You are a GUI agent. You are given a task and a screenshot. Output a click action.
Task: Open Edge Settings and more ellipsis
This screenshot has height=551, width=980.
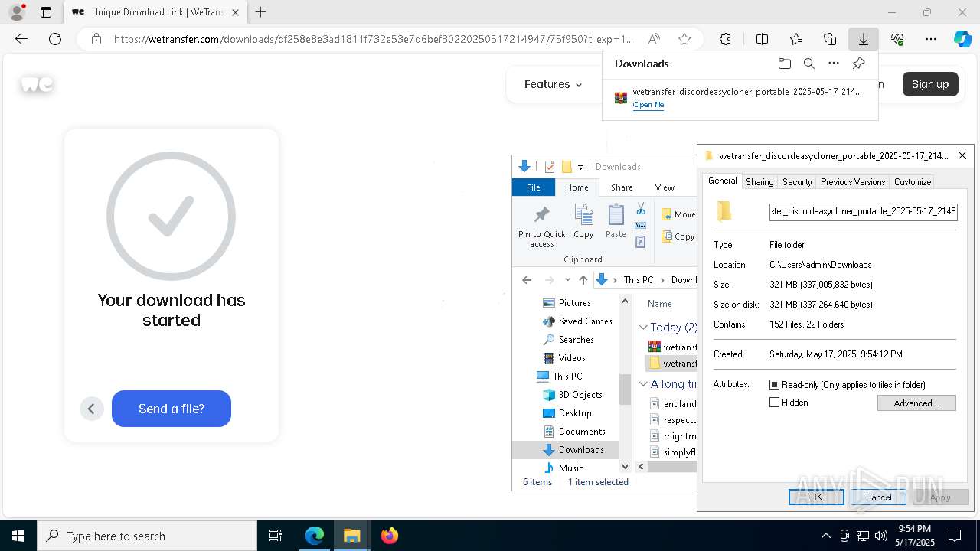(931, 39)
